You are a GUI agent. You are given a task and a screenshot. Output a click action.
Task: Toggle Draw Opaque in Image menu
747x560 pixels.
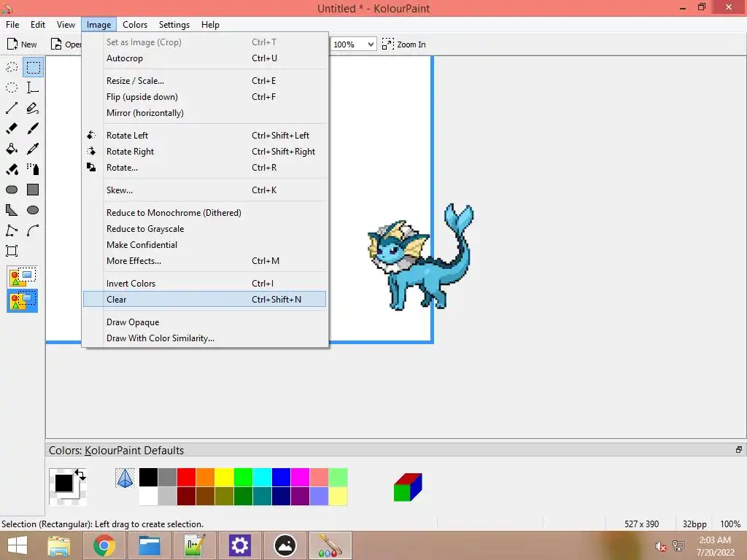tap(204, 322)
